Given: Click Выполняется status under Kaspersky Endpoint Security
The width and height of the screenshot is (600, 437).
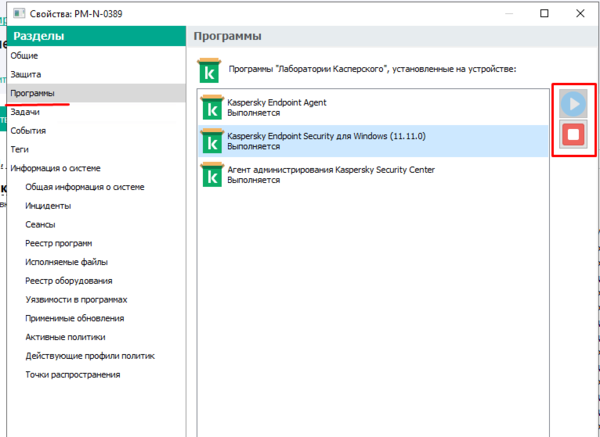Looking at the screenshot, I should (254, 147).
